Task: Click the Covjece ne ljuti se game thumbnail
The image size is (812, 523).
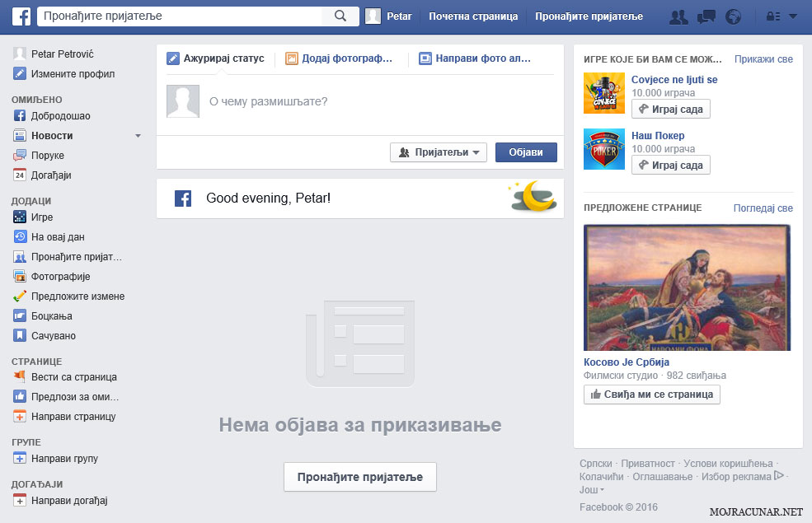Action: tap(604, 93)
